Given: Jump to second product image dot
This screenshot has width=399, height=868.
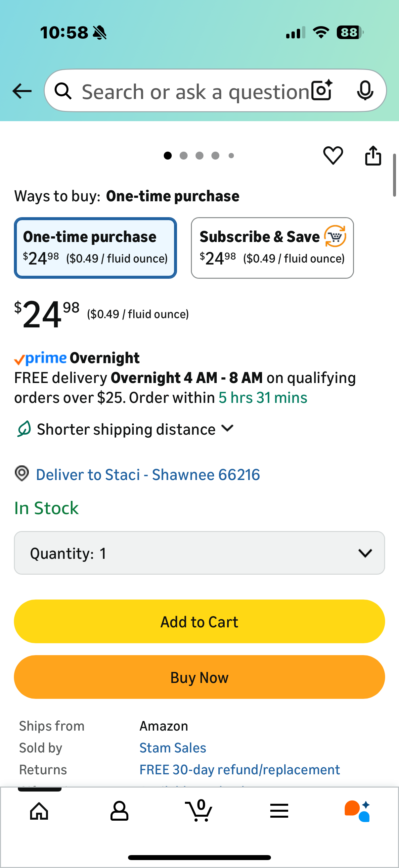Looking at the screenshot, I should coord(184,155).
